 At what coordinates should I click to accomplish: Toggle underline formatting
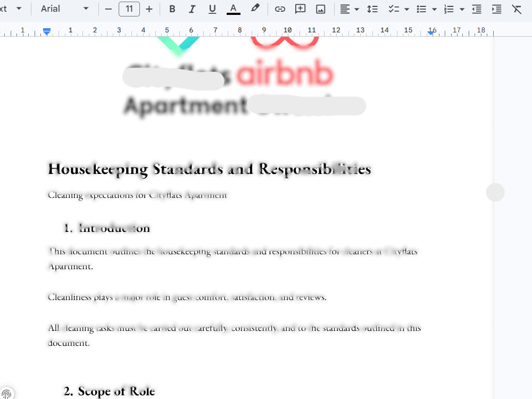pos(212,9)
